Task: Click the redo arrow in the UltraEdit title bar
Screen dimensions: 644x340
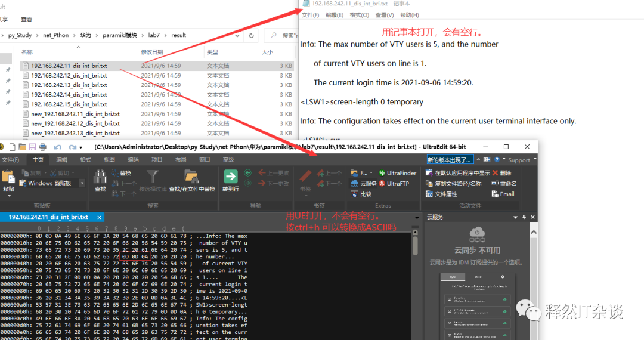Action: click(72, 147)
